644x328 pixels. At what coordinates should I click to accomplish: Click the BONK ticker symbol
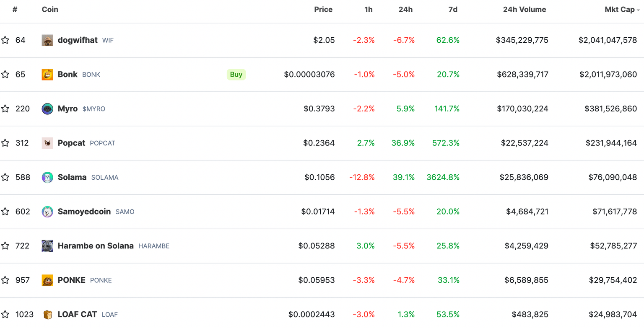point(91,75)
